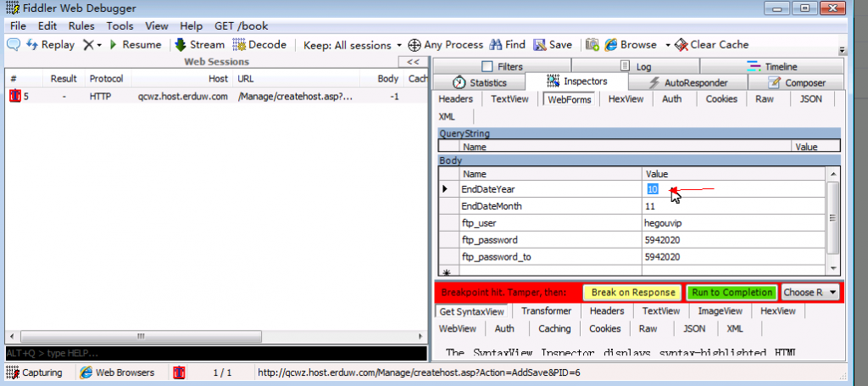This screenshot has height=386, width=868.
Task: Open the request TextView inspector tab
Action: pos(509,99)
